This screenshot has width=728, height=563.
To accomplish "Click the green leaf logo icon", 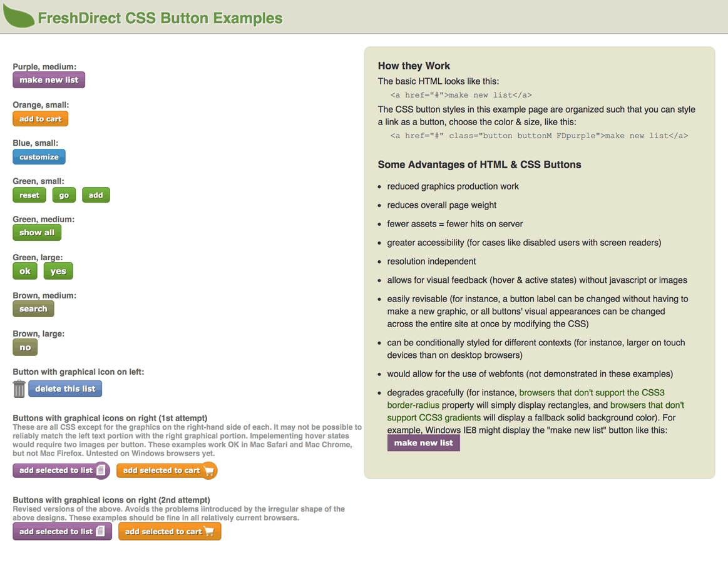I will (19, 16).
